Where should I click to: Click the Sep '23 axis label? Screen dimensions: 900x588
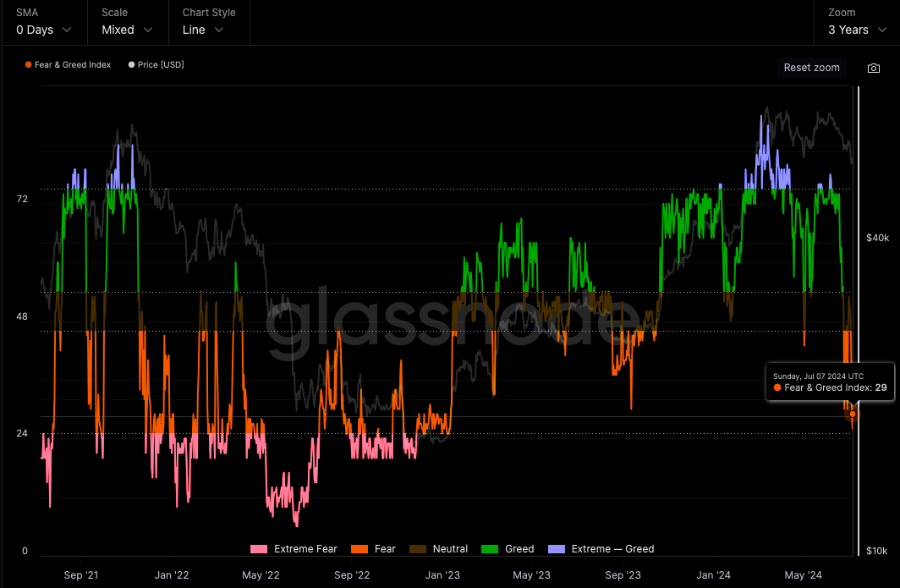(x=623, y=574)
